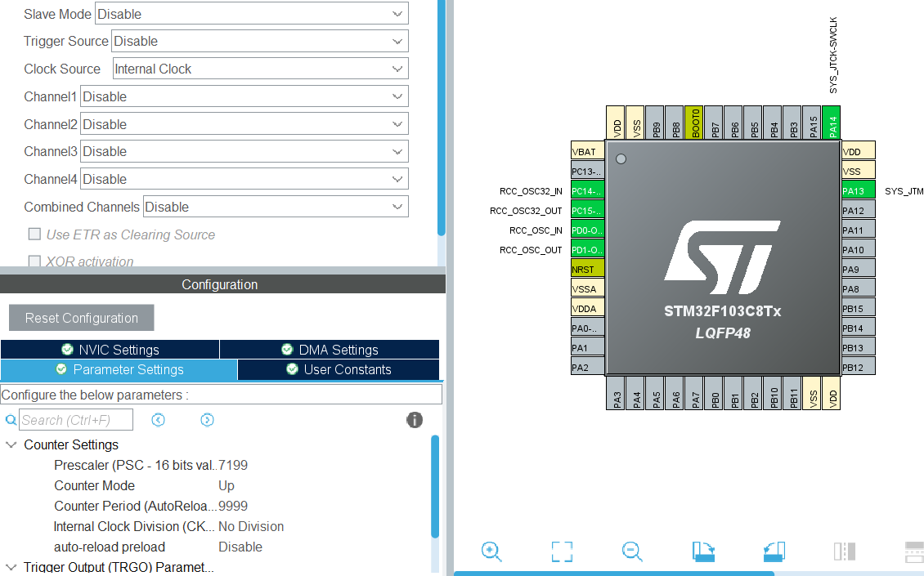
Task: Switch to DMA Settings tab
Action: (x=330, y=349)
